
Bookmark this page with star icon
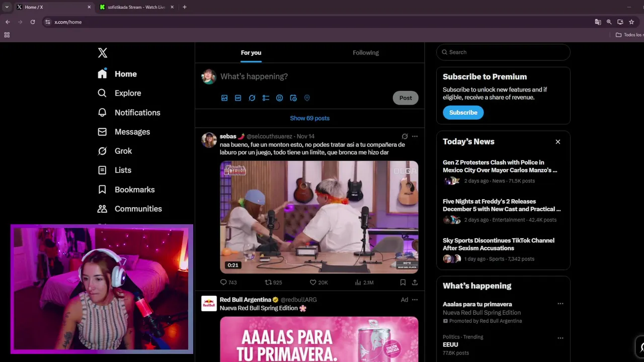tap(631, 22)
